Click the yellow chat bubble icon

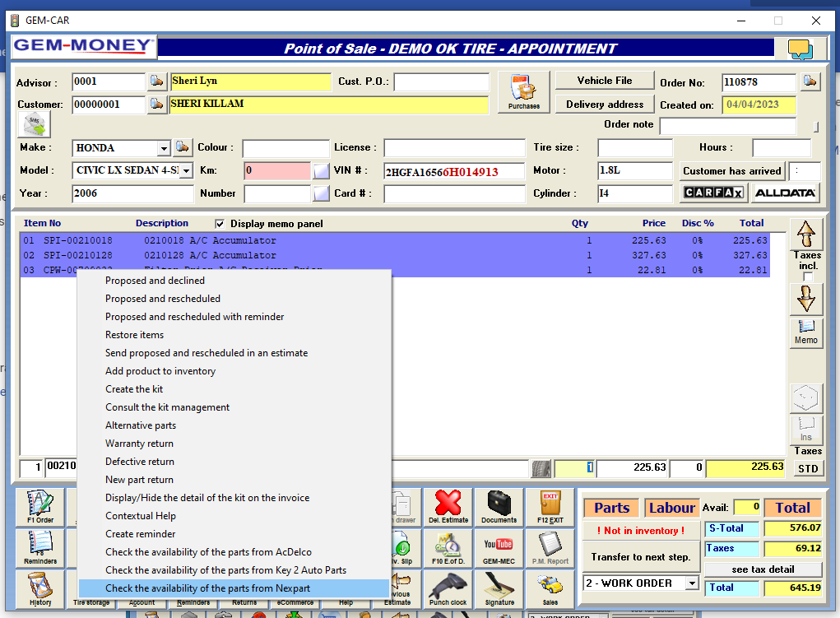pyautogui.click(x=800, y=49)
